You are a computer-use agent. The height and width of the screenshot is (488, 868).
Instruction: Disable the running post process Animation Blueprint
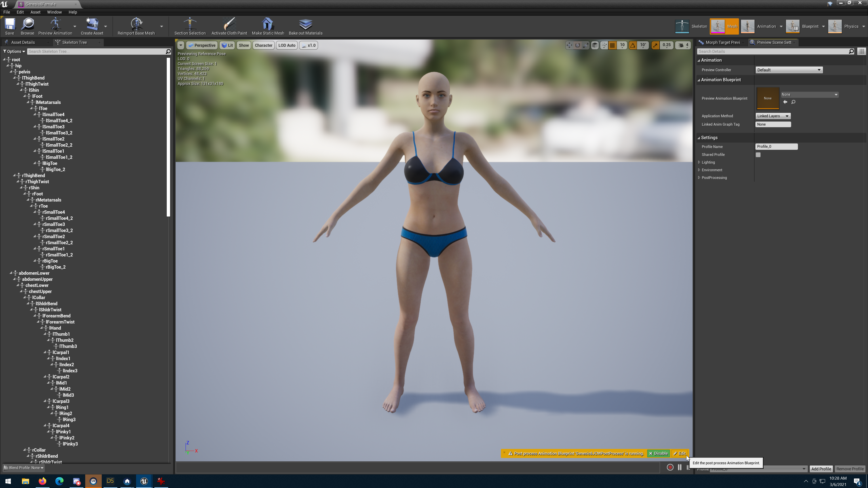(658, 453)
